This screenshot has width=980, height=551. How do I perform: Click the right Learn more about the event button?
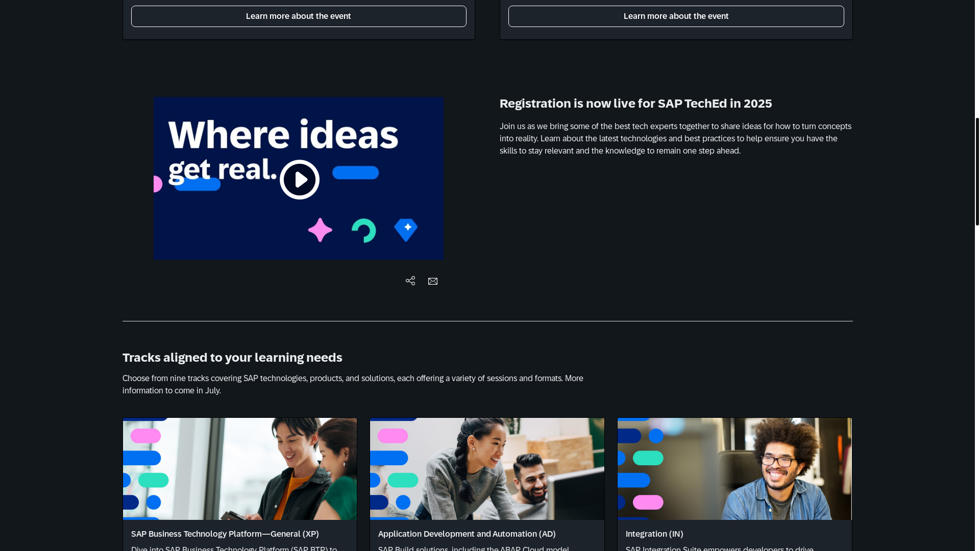point(676,16)
